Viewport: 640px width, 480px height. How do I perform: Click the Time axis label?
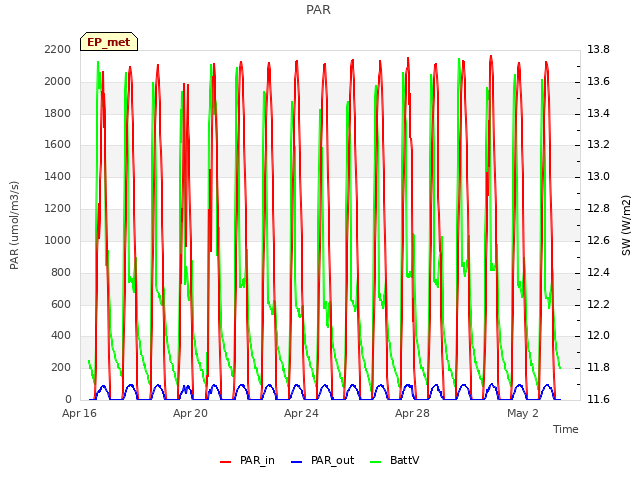pos(566,429)
